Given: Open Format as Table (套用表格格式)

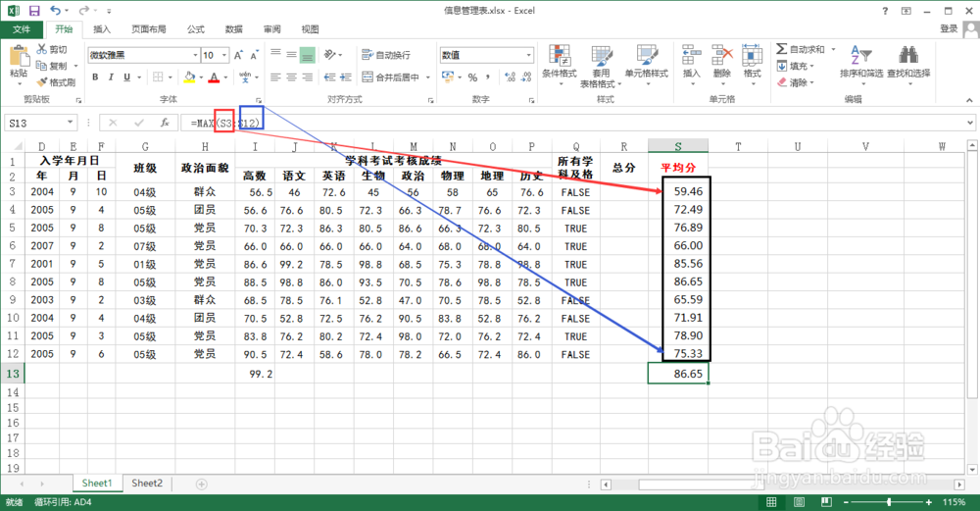Looking at the screenshot, I should pyautogui.click(x=602, y=65).
